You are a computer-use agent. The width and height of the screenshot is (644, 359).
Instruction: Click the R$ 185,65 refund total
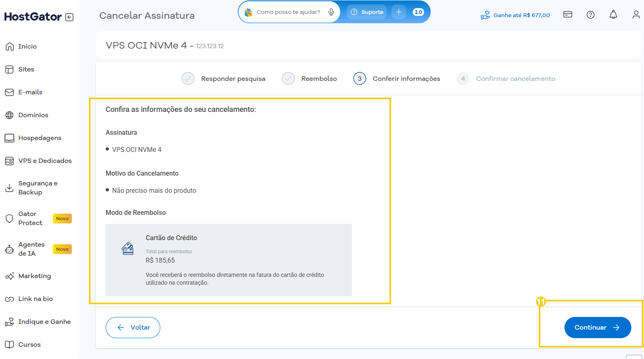coord(160,261)
